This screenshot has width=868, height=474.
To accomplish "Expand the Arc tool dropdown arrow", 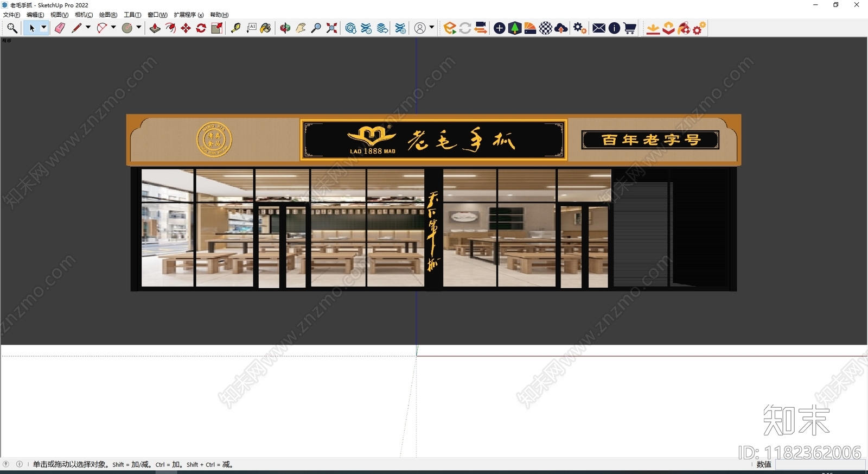I will pos(113,27).
